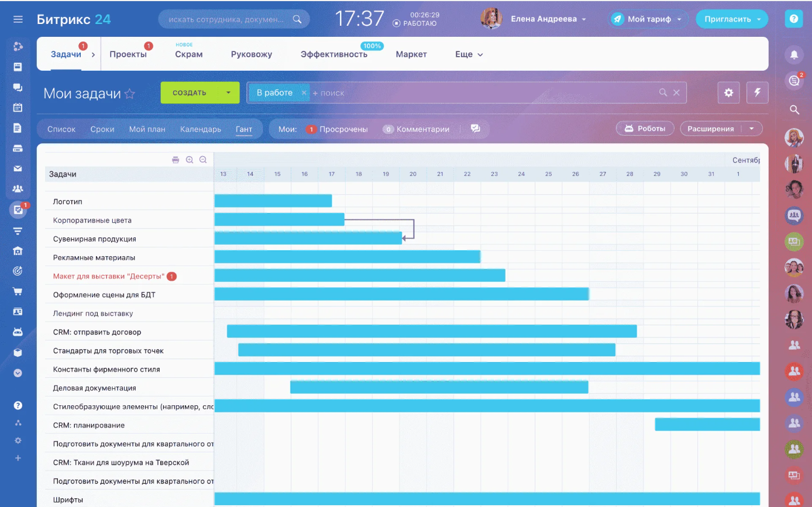The height and width of the screenshot is (507, 812).
Task: Click the Роботы button
Action: pyautogui.click(x=645, y=129)
